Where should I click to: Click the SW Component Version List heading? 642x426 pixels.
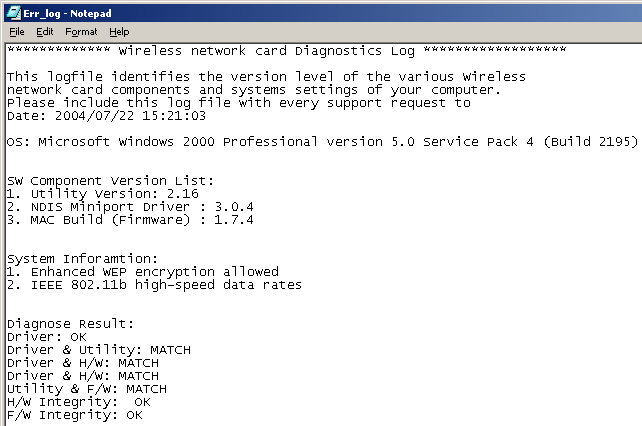pos(110,180)
